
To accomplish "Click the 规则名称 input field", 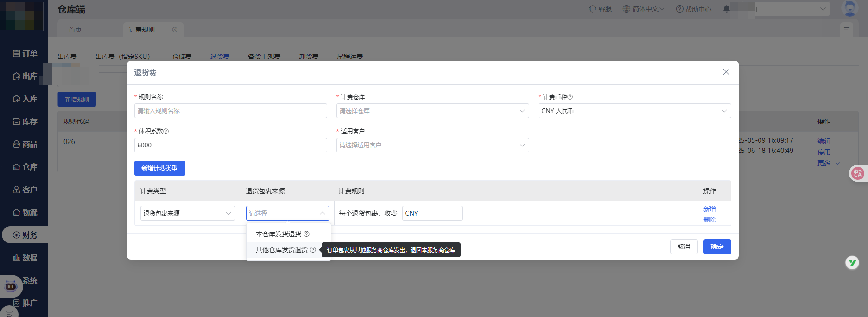I will tap(230, 111).
